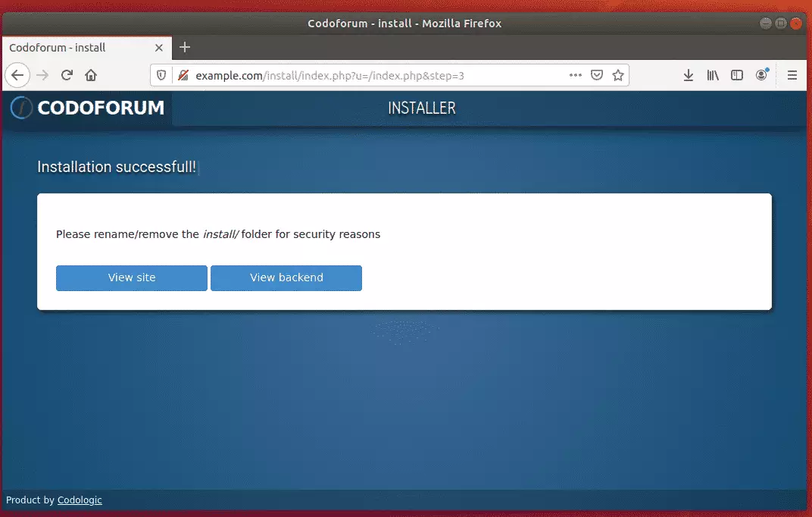
Task: Close the Codoforum - install tab
Action: coord(159,48)
